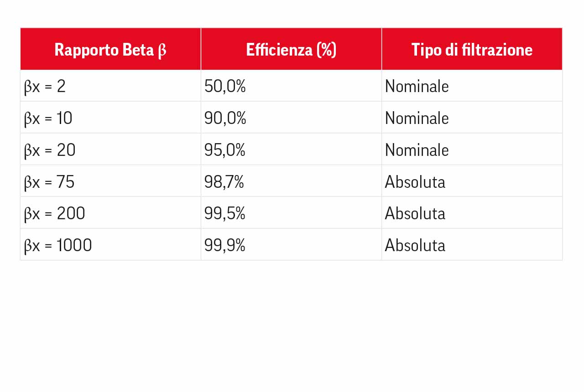Select "Absoluta" in the βx = 75 row

pyautogui.click(x=415, y=182)
